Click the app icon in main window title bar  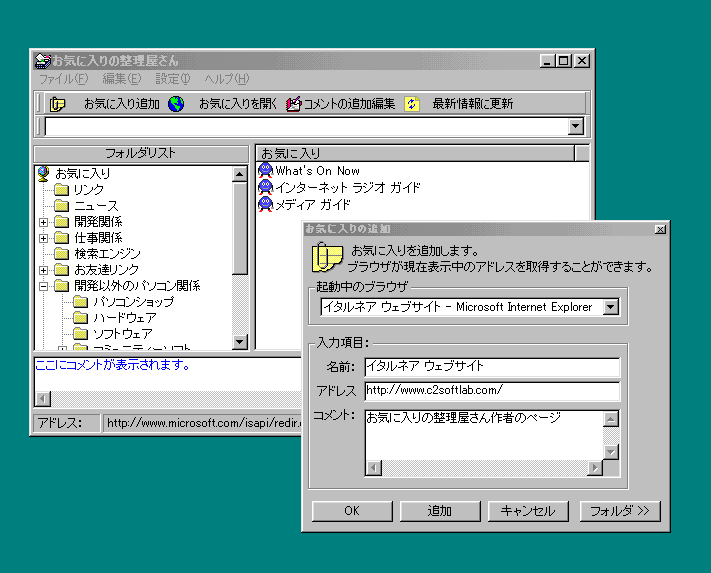coord(43,60)
